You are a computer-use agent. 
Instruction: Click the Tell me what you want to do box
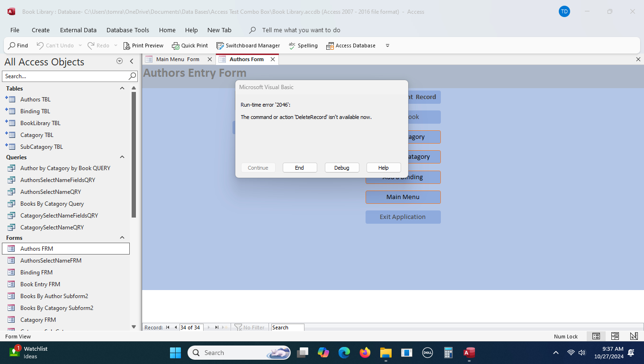tap(301, 30)
